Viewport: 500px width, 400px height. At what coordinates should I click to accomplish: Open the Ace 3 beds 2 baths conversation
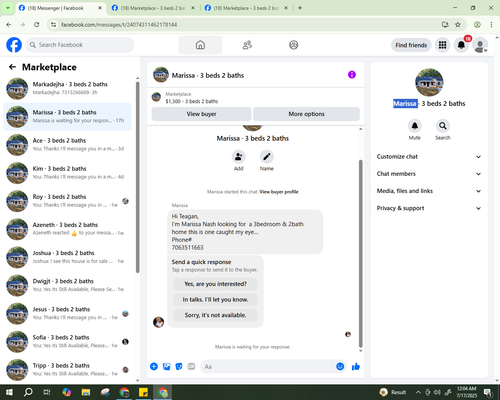pyautogui.click(x=67, y=145)
